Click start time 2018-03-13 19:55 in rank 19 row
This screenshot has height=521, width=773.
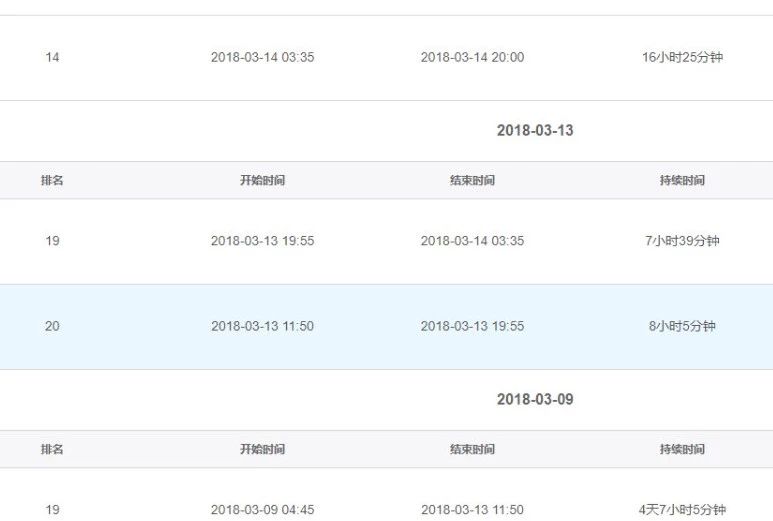click(262, 242)
